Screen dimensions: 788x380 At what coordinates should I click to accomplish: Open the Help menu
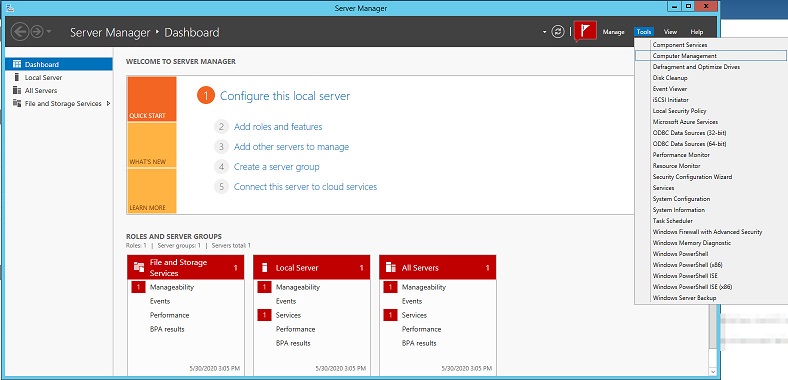(697, 32)
